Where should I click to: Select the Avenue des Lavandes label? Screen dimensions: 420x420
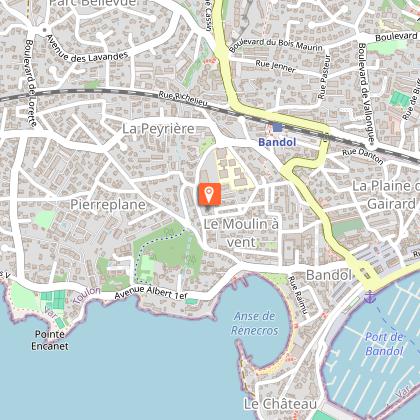(x=87, y=49)
